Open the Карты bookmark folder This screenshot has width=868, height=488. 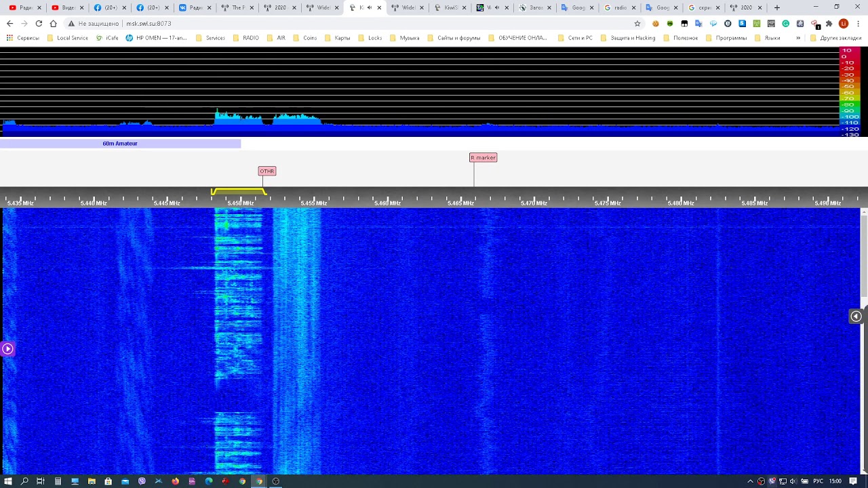337,38
